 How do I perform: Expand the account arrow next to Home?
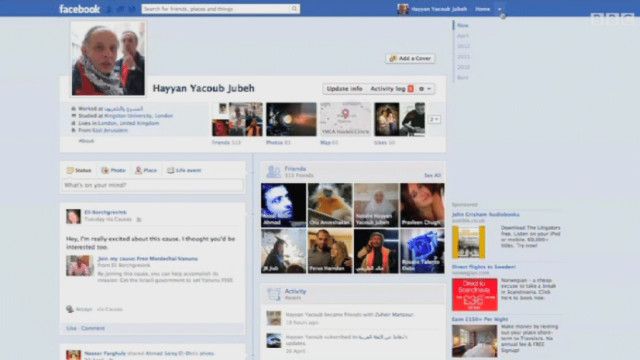click(x=500, y=9)
